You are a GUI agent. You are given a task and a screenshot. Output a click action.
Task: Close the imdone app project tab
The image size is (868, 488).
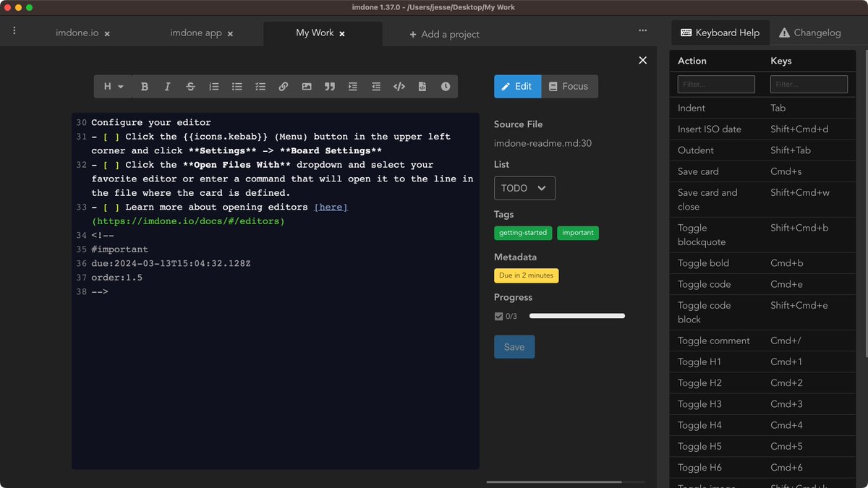230,34
